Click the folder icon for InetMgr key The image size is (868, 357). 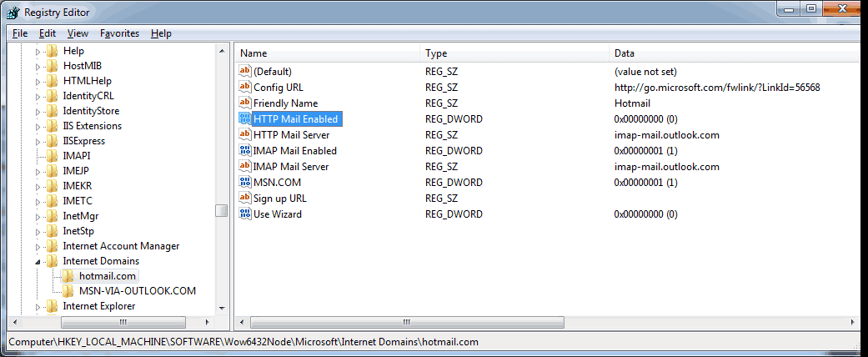pos(52,216)
